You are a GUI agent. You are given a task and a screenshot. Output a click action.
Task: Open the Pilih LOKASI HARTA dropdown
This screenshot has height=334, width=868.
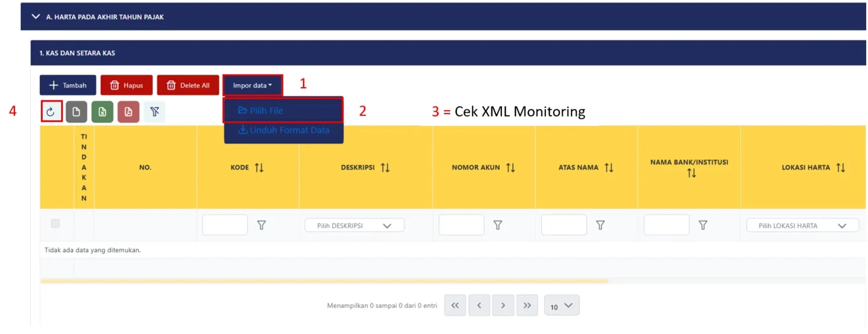(x=802, y=226)
